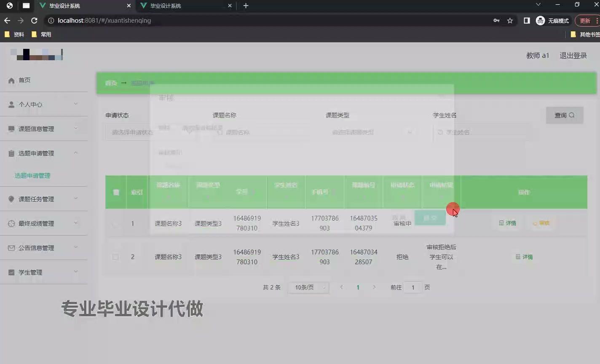Click the page number input next to 前往
The height and width of the screenshot is (364, 600).
(x=413, y=287)
